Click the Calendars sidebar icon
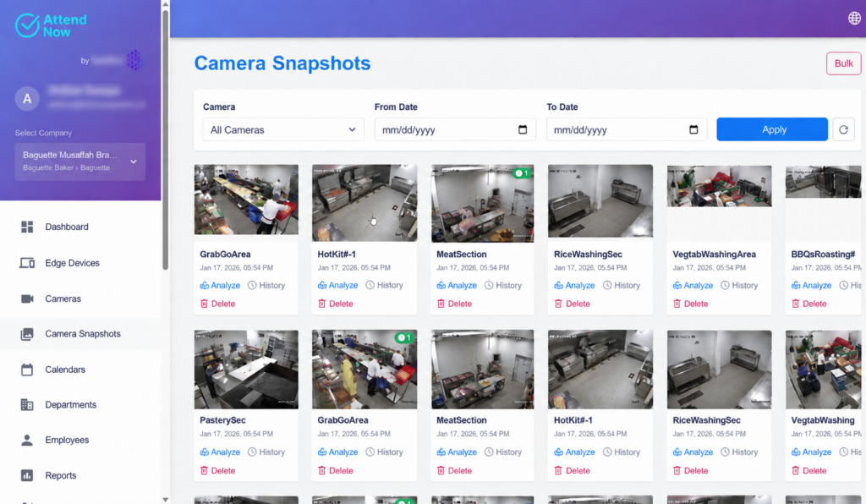The height and width of the screenshot is (504, 866). [27, 370]
